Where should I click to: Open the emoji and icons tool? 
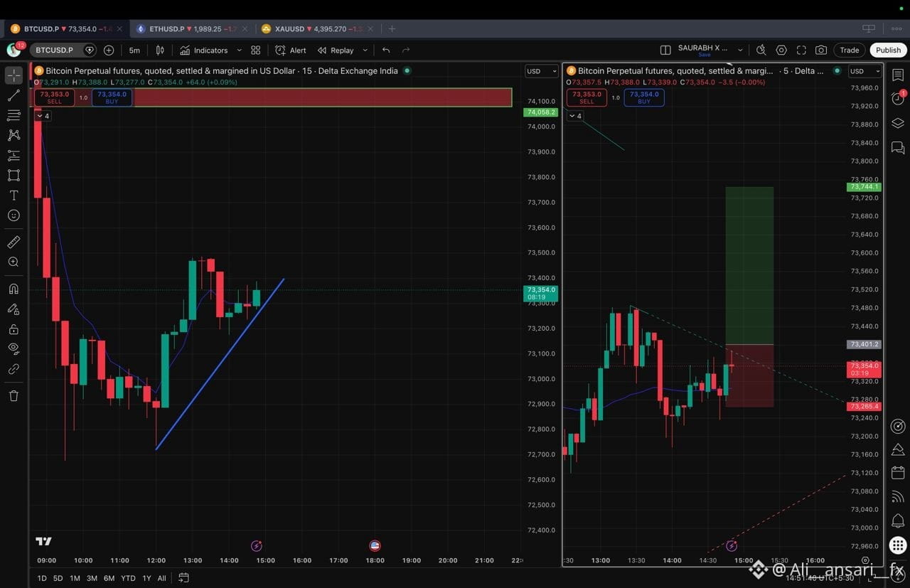click(x=14, y=215)
